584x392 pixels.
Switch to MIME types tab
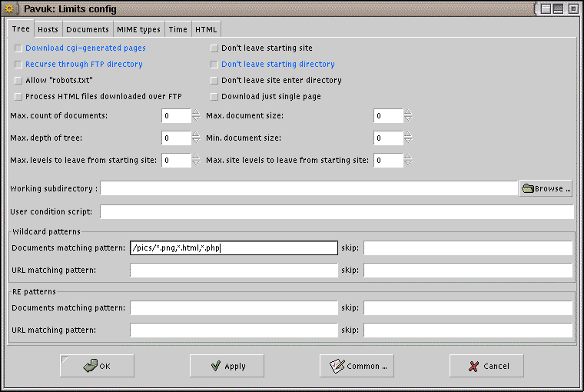pos(138,29)
